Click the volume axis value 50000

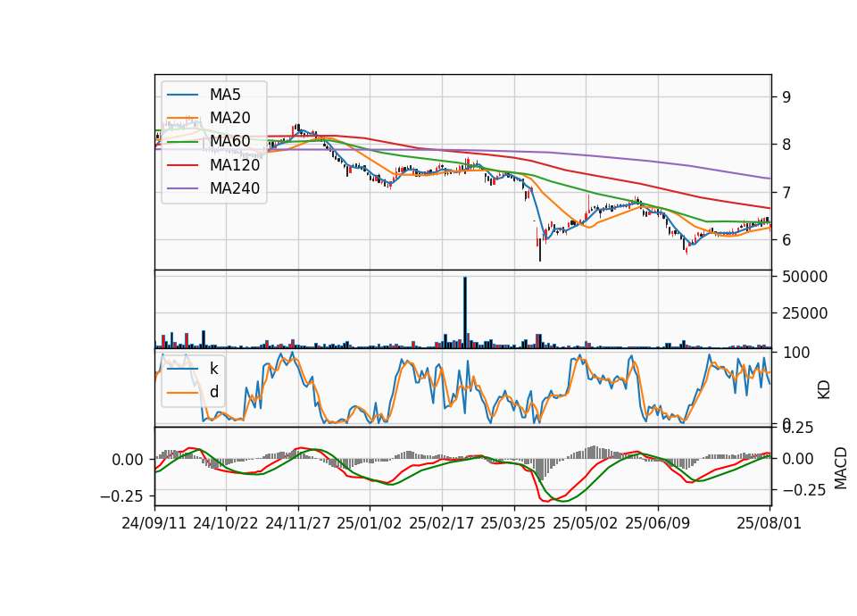[805, 277]
